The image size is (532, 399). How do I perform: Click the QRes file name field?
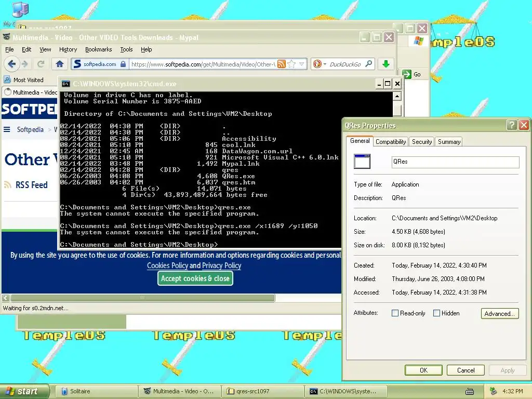455,162
